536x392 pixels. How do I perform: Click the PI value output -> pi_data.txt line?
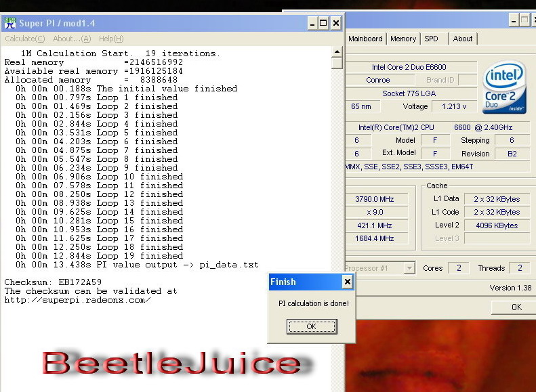tap(137, 265)
